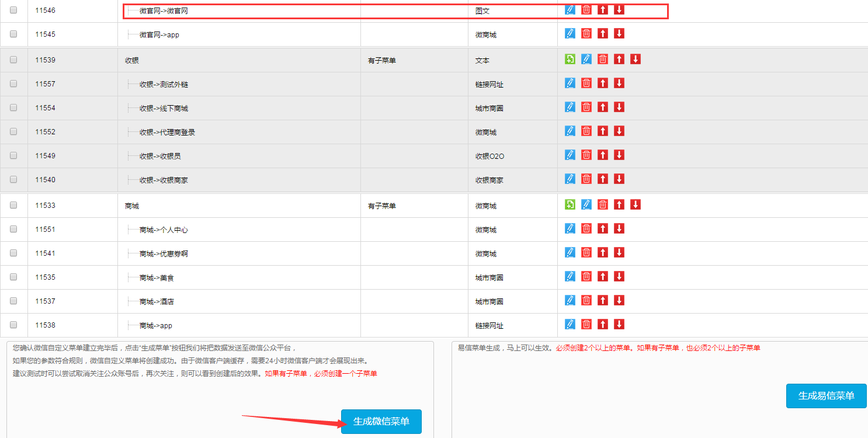The width and height of the screenshot is (868, 438).
Task: Delete the 收银 parent menu via trash icon
Action: click(603, 59)
